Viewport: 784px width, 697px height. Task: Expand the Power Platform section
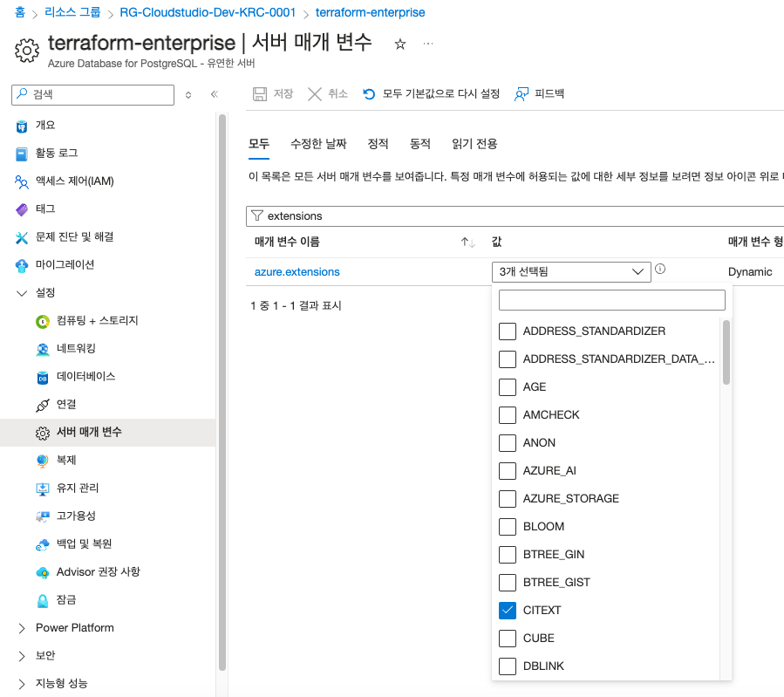(x=22, y=628)
